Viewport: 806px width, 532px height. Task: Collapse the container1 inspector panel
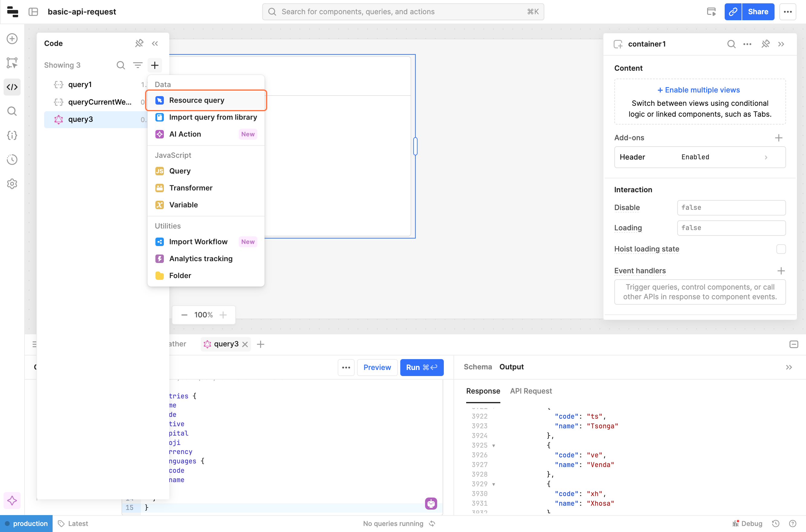[x=781, y=44]
